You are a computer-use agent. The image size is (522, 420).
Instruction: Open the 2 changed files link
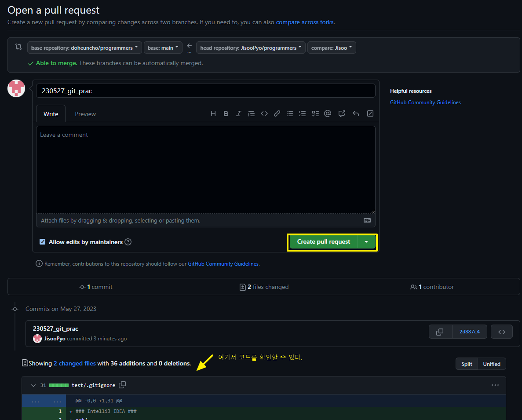pyautogui.click(x=75, y=363)
